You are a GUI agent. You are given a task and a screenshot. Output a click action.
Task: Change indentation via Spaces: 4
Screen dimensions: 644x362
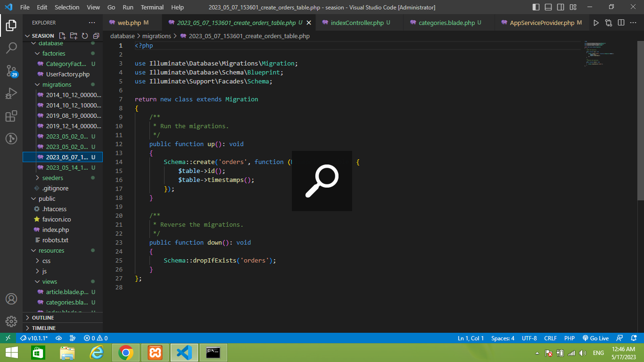point(503,338)
